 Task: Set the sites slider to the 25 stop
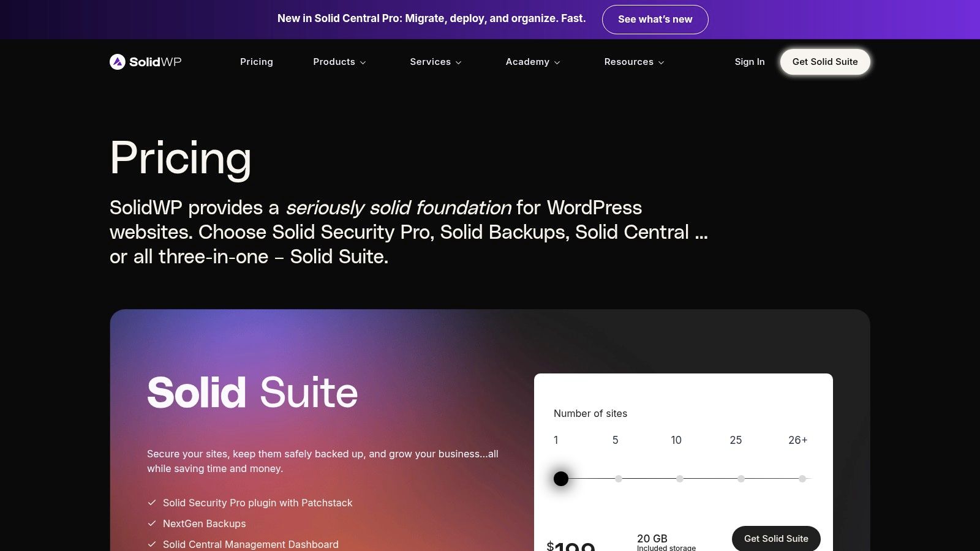(x=741, y=479)
